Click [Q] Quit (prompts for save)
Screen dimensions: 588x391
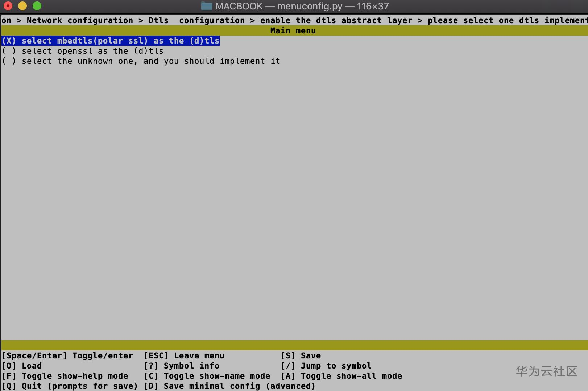pos(69,386)
